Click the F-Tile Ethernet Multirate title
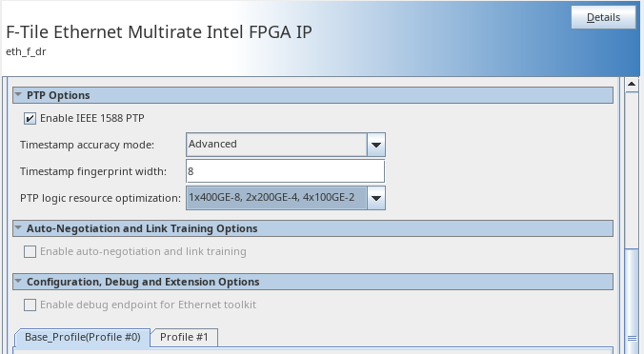 (x=159, y=32)
